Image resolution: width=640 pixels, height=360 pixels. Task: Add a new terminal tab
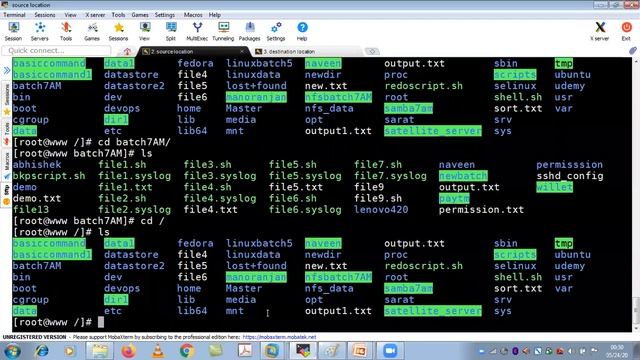tap(372, 51)
